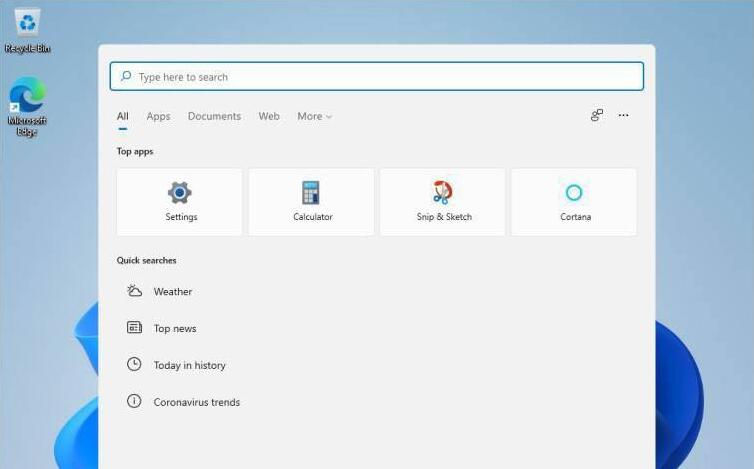Open the three-dot options menu
Image resolution: width=754 pixels, height=469 pixels.
coord(623,115)
